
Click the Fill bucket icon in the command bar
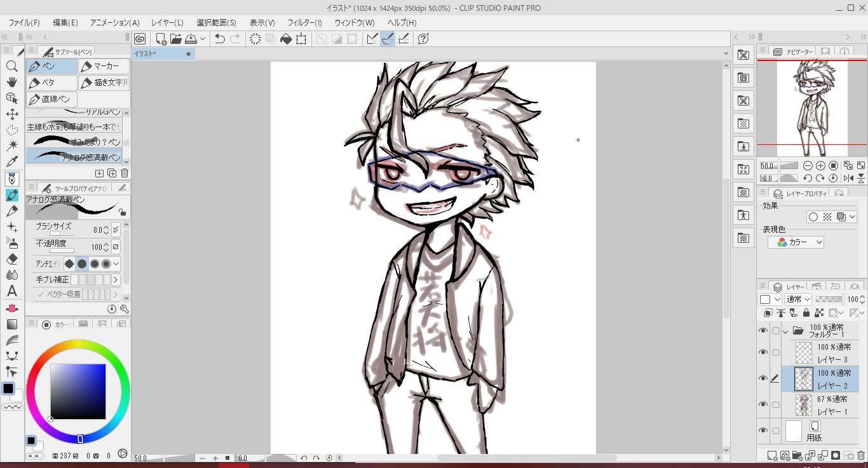point(286,39)
